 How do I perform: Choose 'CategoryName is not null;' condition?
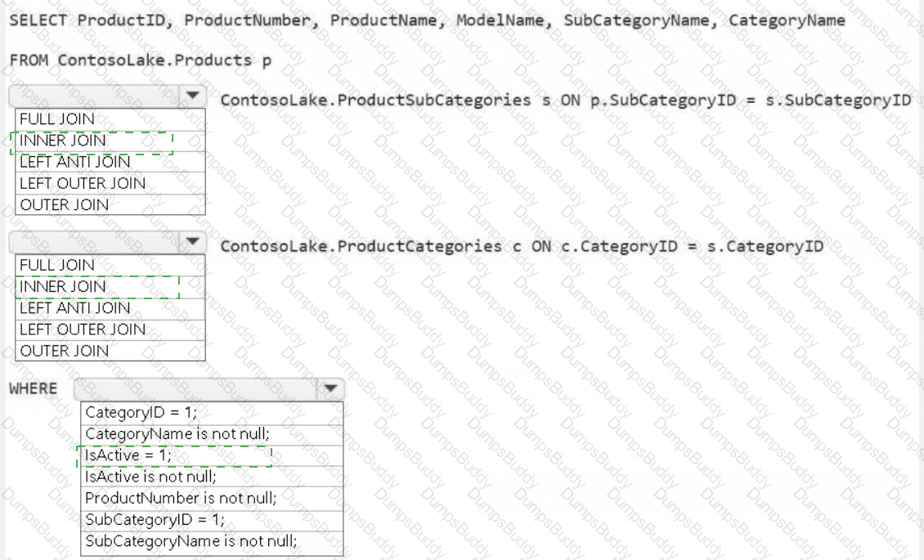(x=177, y=434)
